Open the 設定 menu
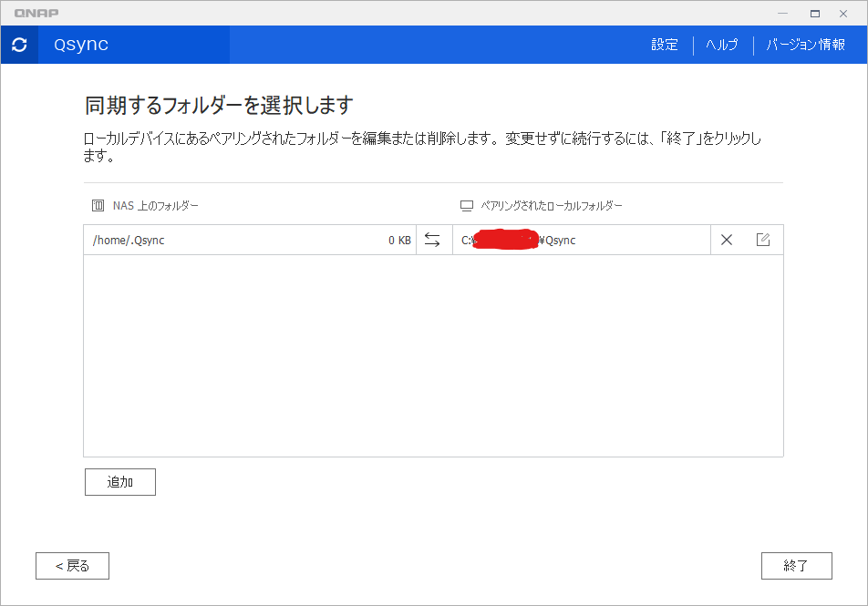Image resolution: width=868 pixels, height=606 pixels. pos(665,45)
